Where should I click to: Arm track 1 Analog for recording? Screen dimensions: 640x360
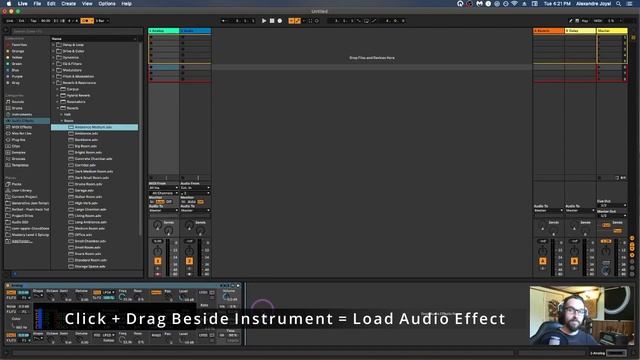(158, 274)
